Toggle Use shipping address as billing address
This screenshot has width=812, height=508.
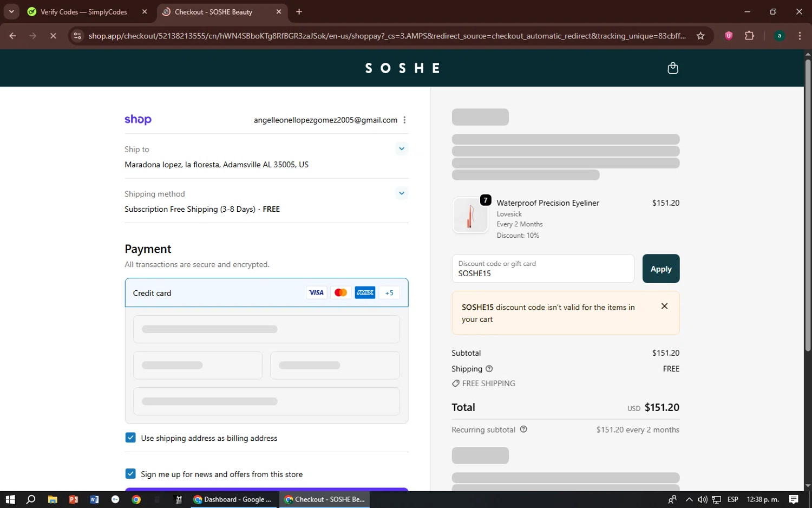point(130,438)
